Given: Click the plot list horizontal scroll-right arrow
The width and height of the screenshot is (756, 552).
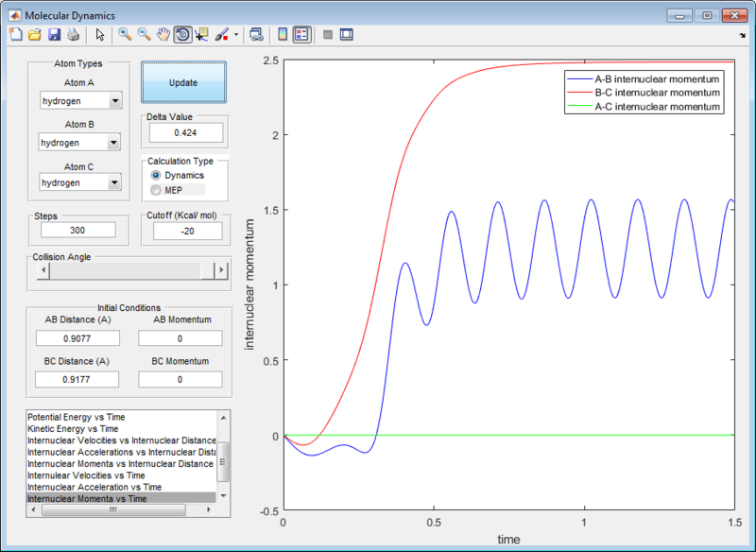Looking at the screenshot, I should pyautogui.click(x=209, y=509).
